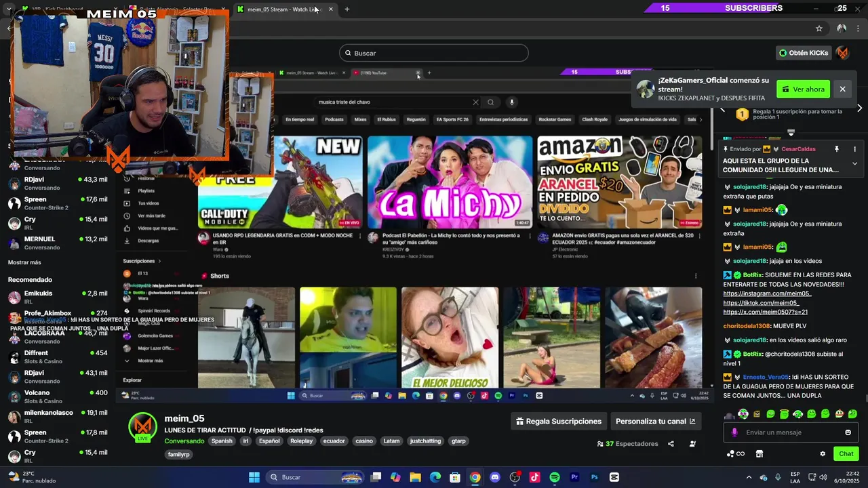Launch Copilot from the taskbar
868x488 pixels.
click(x=396, y=477)
